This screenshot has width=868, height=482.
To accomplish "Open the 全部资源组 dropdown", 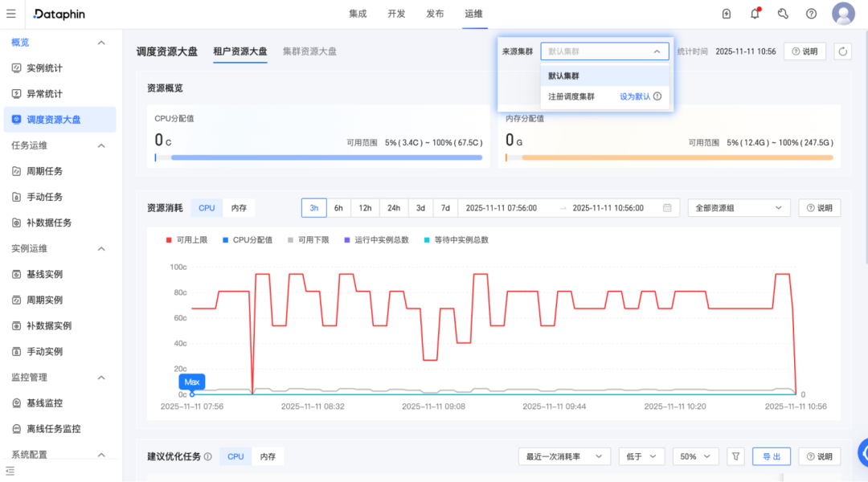I will point(737,207).
